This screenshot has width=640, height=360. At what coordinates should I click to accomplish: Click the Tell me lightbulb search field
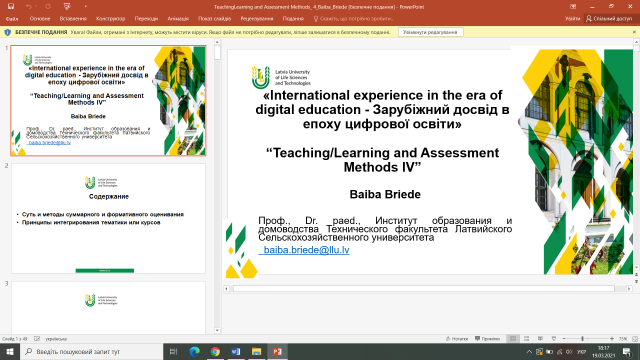(x=353, y=19)
